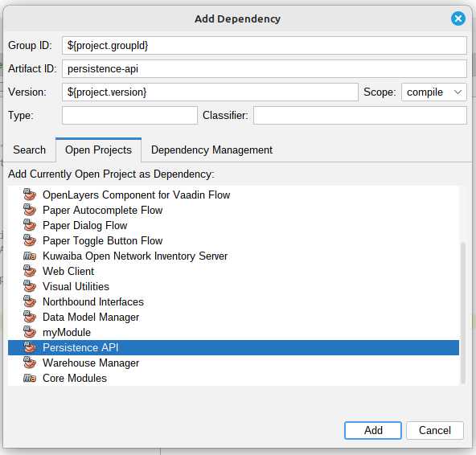Open the Scope compile dropdown
This screenshot has height=455, width=476.
434,92
